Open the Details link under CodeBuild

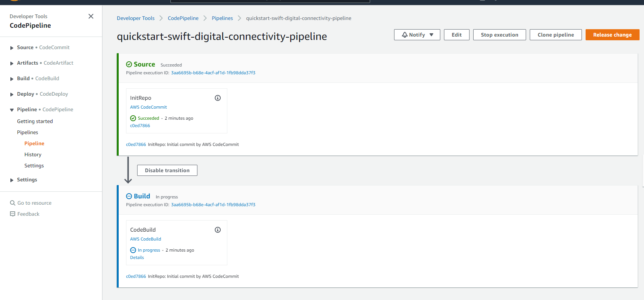pos(137,258)
